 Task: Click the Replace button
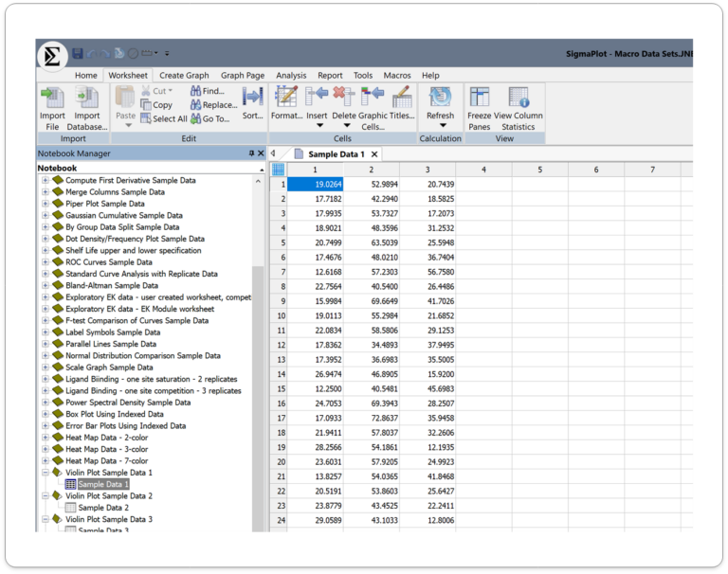[x=213, y=105]
